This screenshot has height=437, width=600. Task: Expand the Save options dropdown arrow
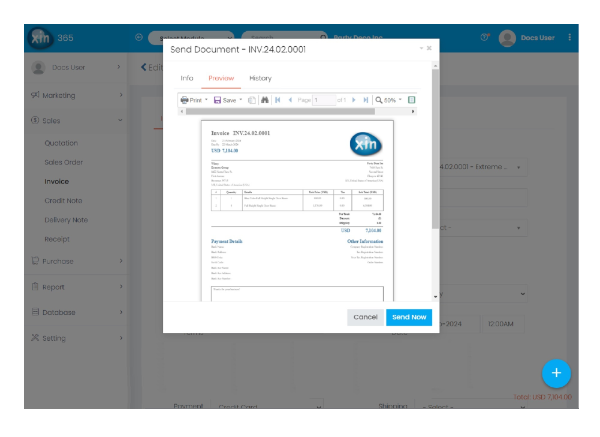pos(241,100)
